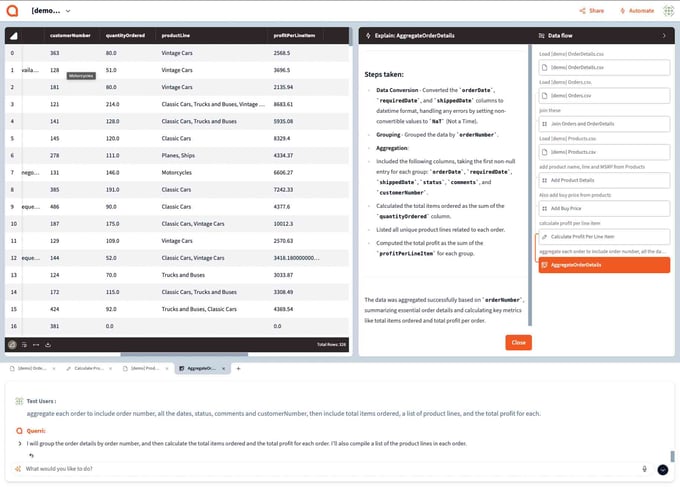Open the [demo] project name dropdown
The height and width of the screenshot is (487, 680).
50,10
